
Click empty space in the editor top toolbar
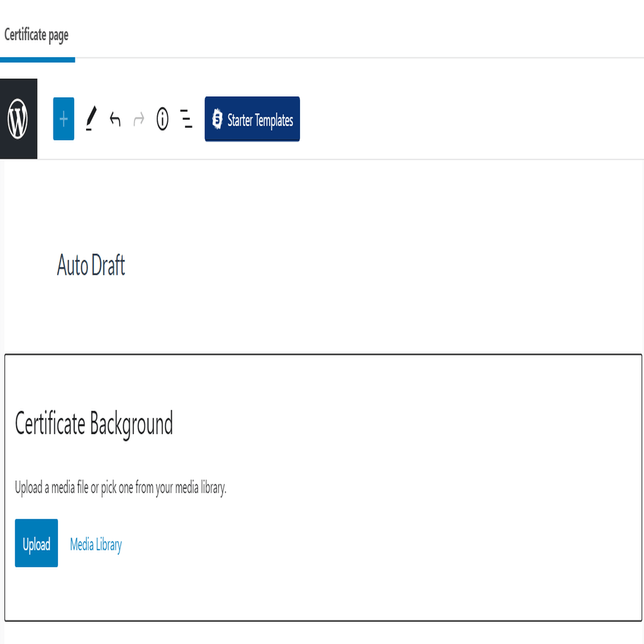click(468, 119)
